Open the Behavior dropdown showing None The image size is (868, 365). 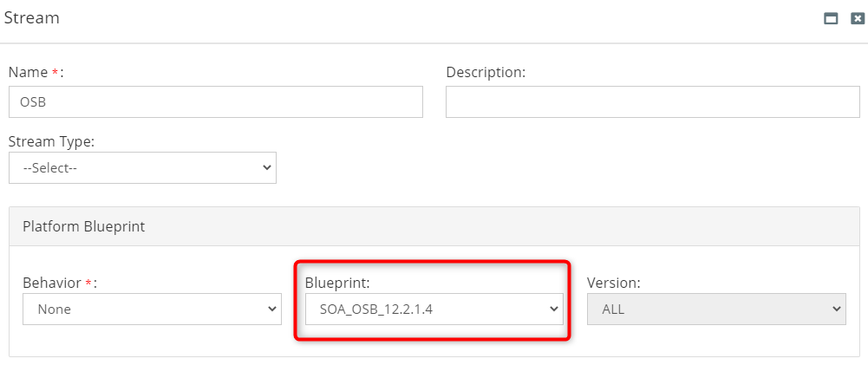click(153, 309)
